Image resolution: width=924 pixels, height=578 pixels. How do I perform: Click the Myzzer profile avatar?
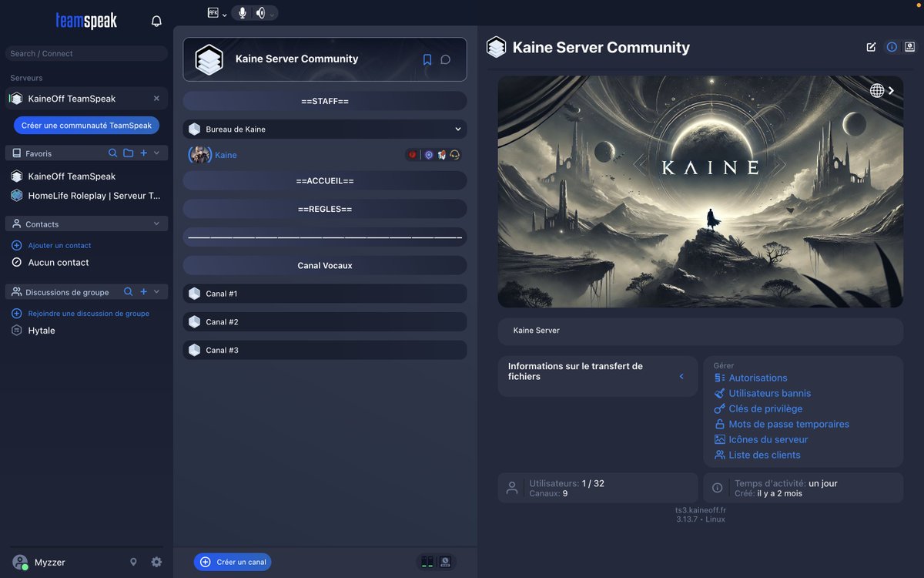coord(20,563)
